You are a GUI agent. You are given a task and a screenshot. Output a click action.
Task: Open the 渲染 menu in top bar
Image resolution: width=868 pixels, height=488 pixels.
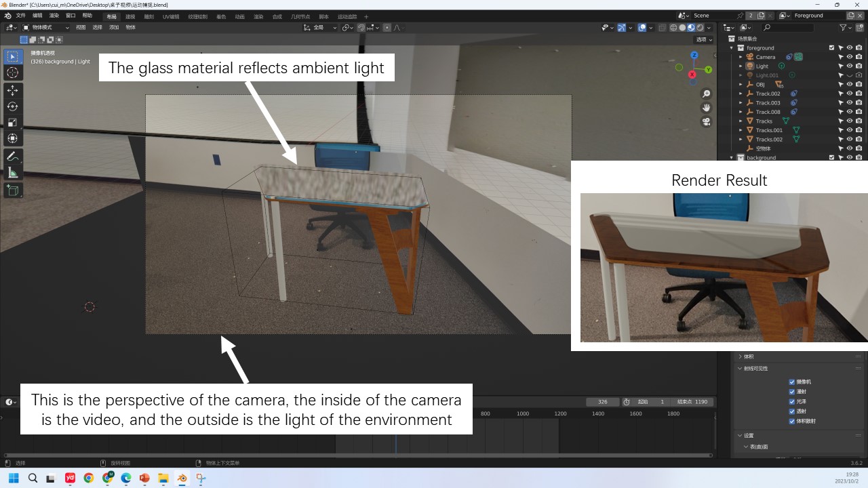click(x=54, y=16)
